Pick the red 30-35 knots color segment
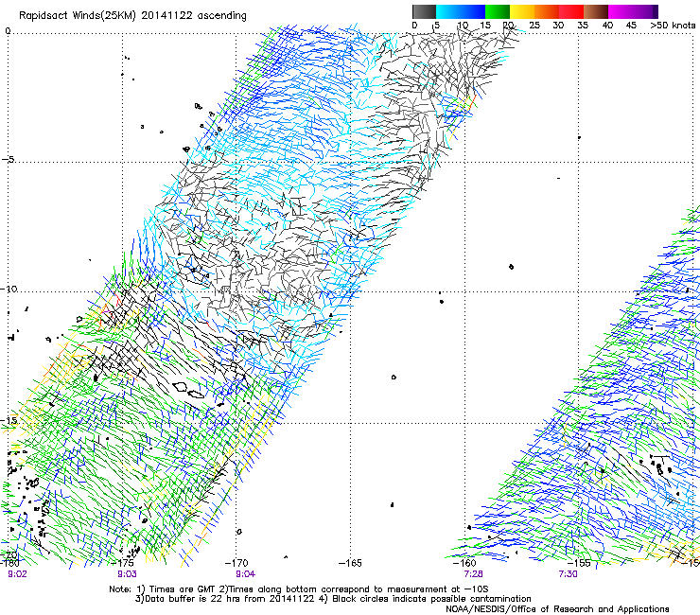The width and height of the screenshot is (700, 615). pos(571,11)
